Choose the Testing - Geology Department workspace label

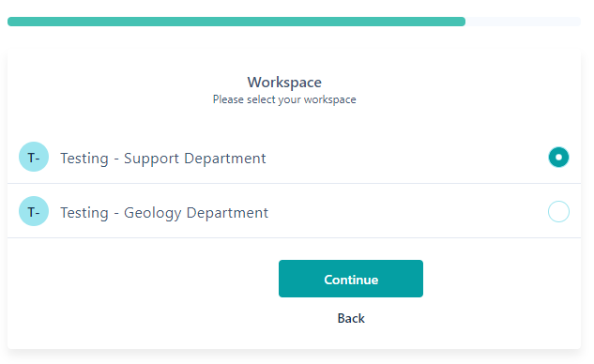(x=164, y=213)
